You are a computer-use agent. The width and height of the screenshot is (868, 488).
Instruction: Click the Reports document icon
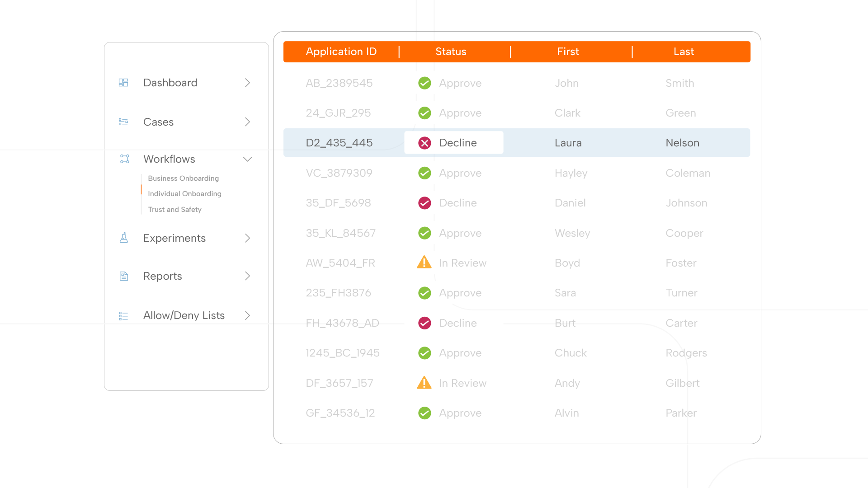124,276
